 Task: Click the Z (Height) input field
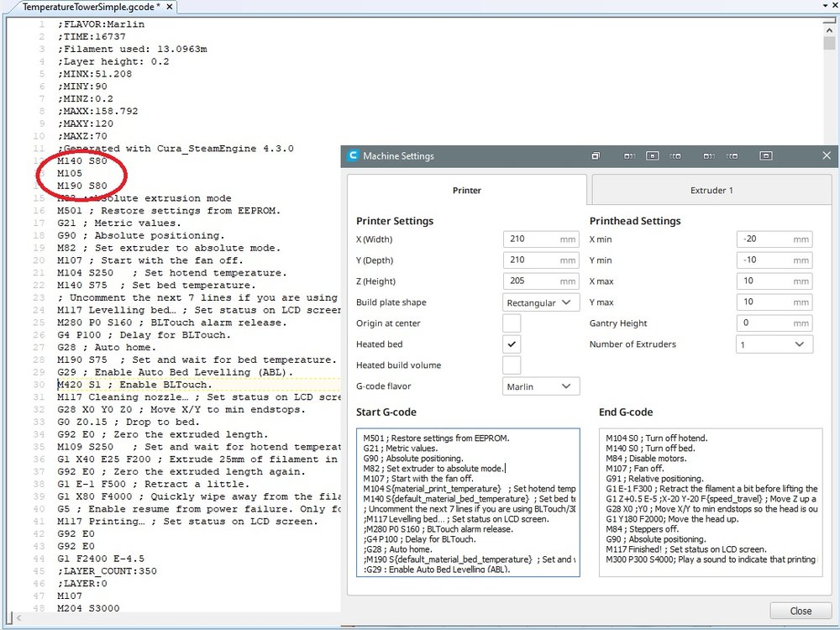541,281
